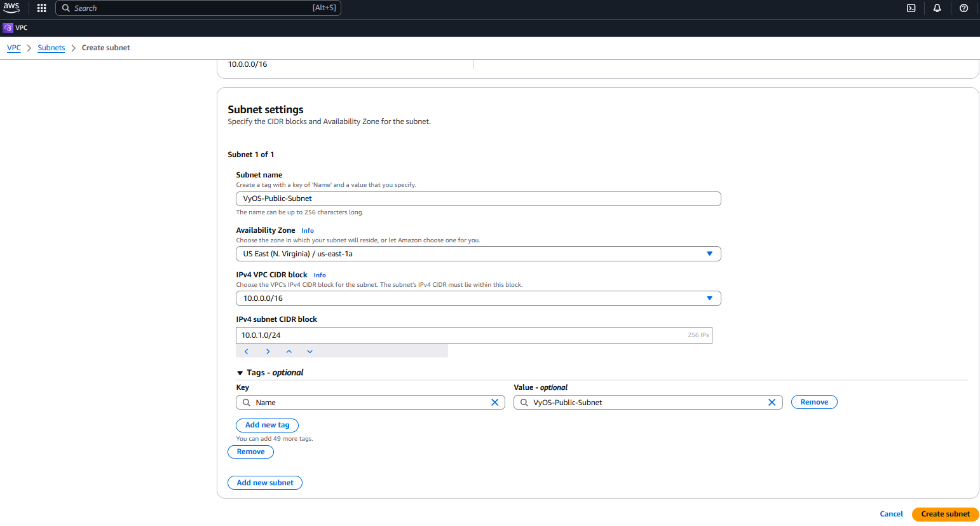The width and height of the screenshot is (980, 526).
Task: Open the Availability Zone dropdown
Action: [x=709, y=253]
